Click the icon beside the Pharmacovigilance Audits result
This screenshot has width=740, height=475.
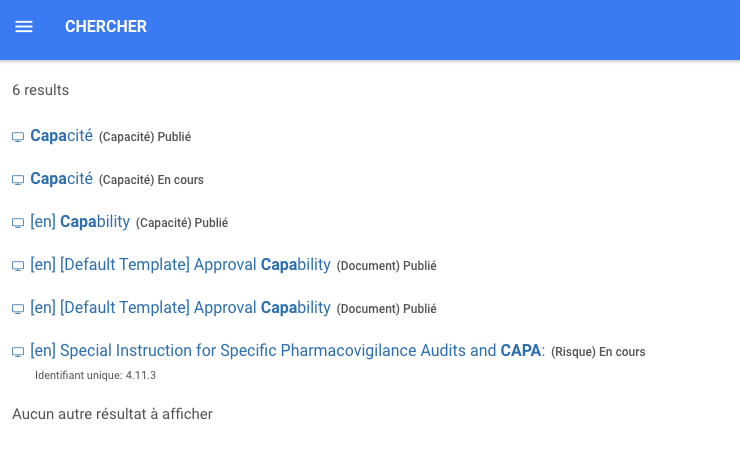(x=18, y=352)
